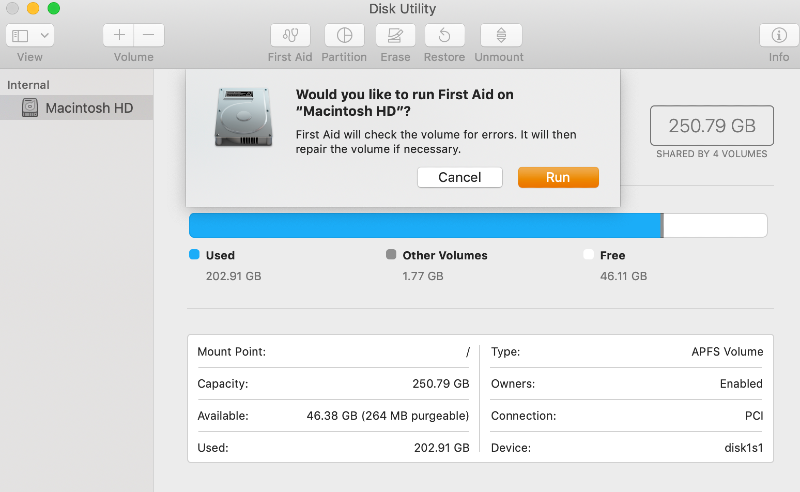Expand the View dropdown chevron
Image resolution: width=800 pixels, height=492 pixels.
(x=44, y=36)
